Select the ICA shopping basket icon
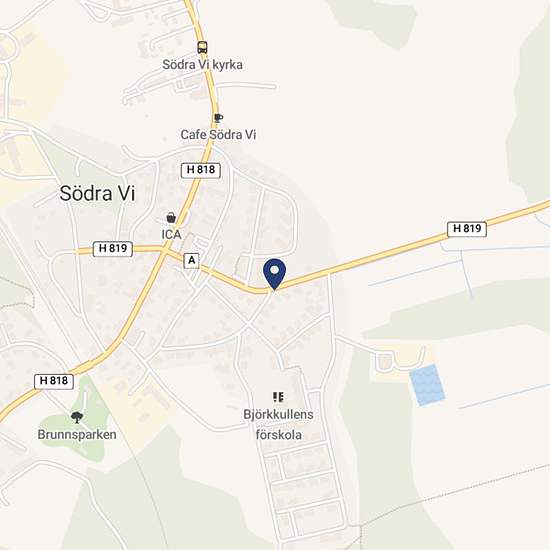The height and width of the screenshot is (550, 550). tap(171, 218)
